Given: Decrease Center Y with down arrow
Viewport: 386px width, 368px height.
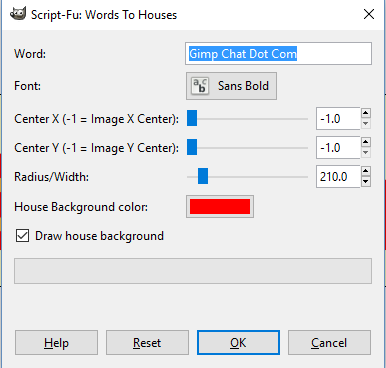Looking at the screenshot, I should pyautogui.click(x=366, y=153).
